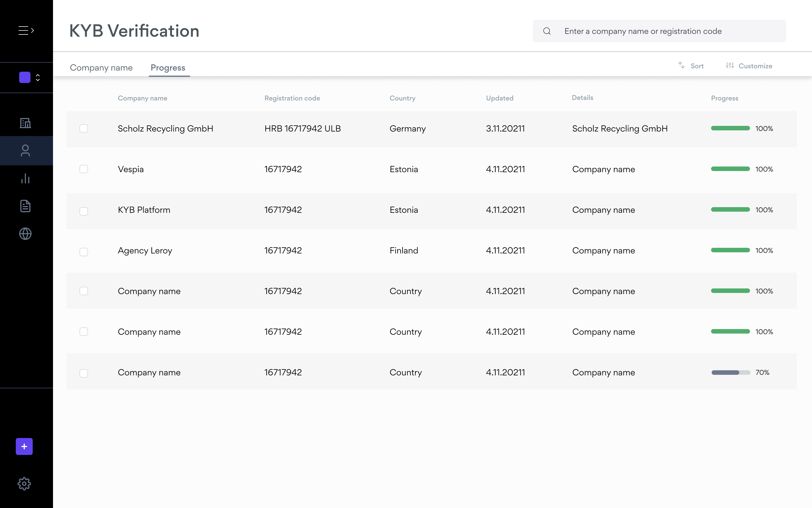Click the Sort button
This screenshot has width=812, height=508.
(690, 66)
